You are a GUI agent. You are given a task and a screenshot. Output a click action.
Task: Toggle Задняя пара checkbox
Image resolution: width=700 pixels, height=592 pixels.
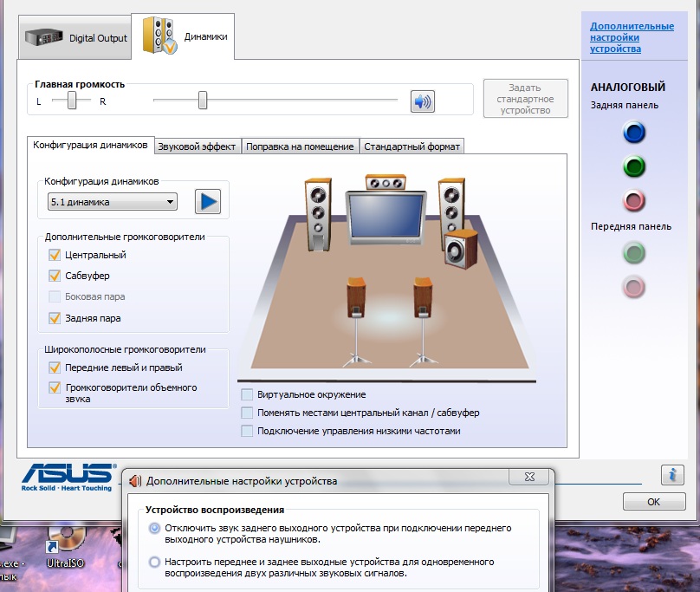(55, 318)
